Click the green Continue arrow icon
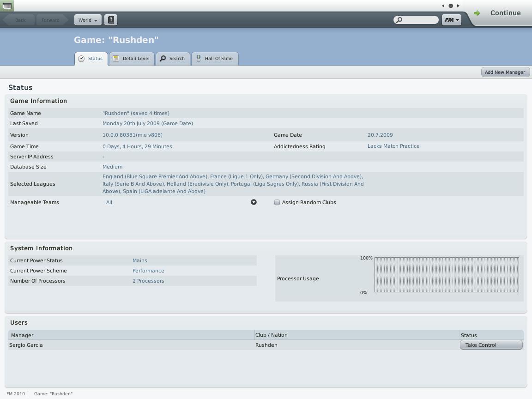The height and width of the screenshot is (399, 532). tap(477, 13)
